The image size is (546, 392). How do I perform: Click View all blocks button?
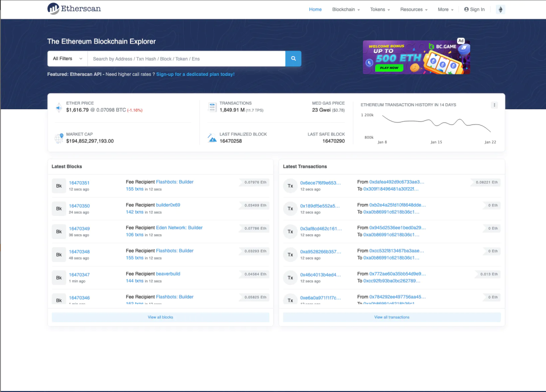[160, 317]
